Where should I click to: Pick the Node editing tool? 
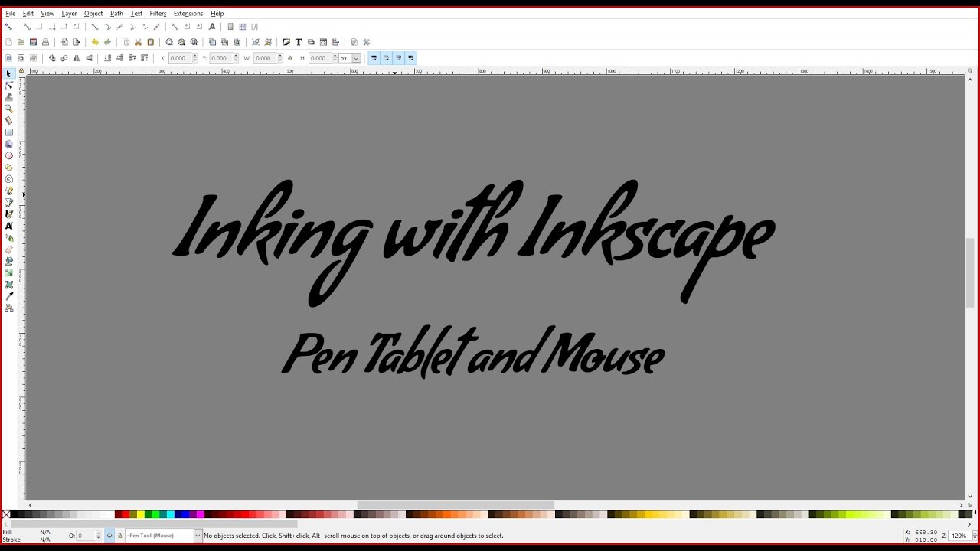(x=8, y=85)
